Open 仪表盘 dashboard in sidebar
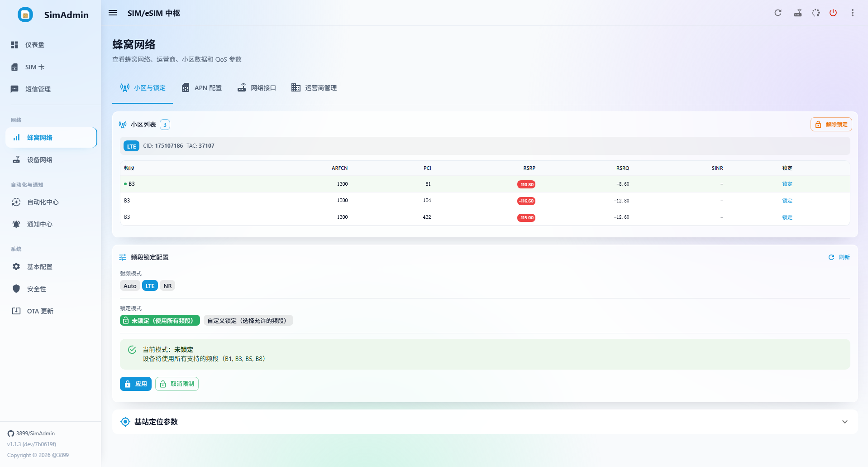This screenshot has width=868, height=467. pos(51,45)
